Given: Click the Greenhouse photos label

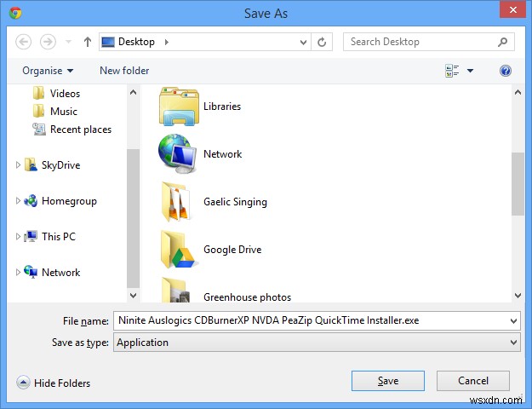Looking at the screenshot, I should 248,297.
